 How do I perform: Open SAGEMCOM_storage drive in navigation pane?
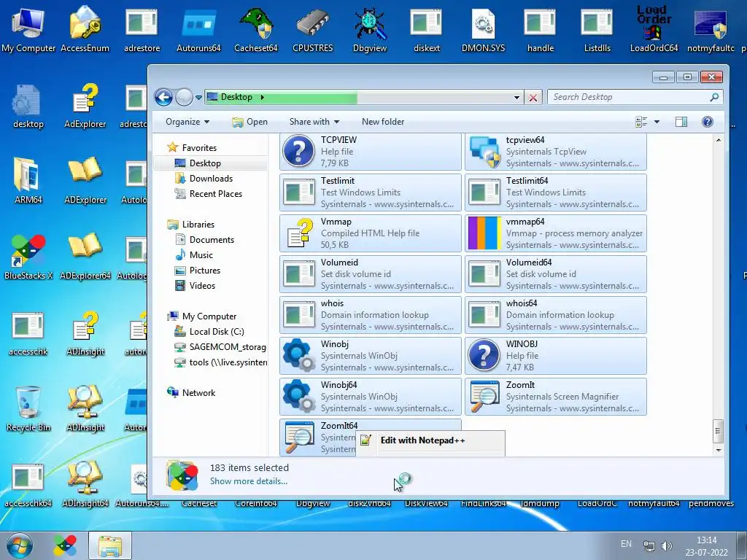[220, 347]
